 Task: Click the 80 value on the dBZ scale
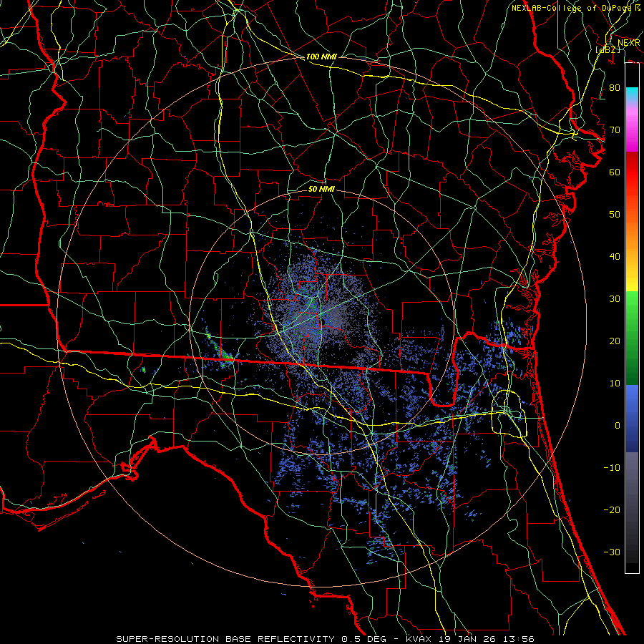pyautogui.click(x=615, y=87)
